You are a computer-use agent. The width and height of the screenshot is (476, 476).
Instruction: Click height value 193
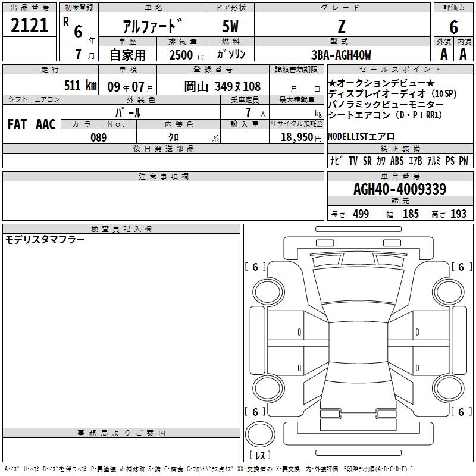[458, 214]
